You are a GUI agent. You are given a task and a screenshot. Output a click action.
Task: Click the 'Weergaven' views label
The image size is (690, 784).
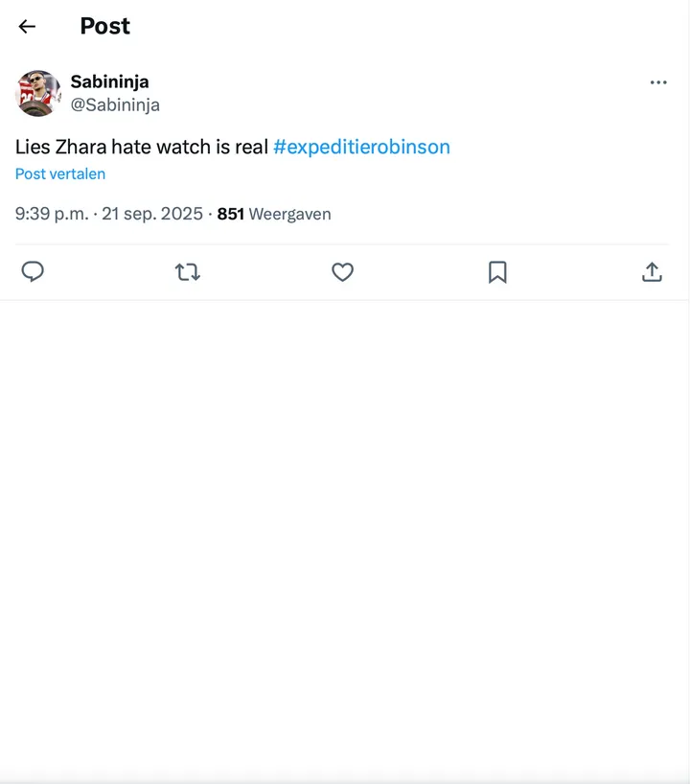289,214
